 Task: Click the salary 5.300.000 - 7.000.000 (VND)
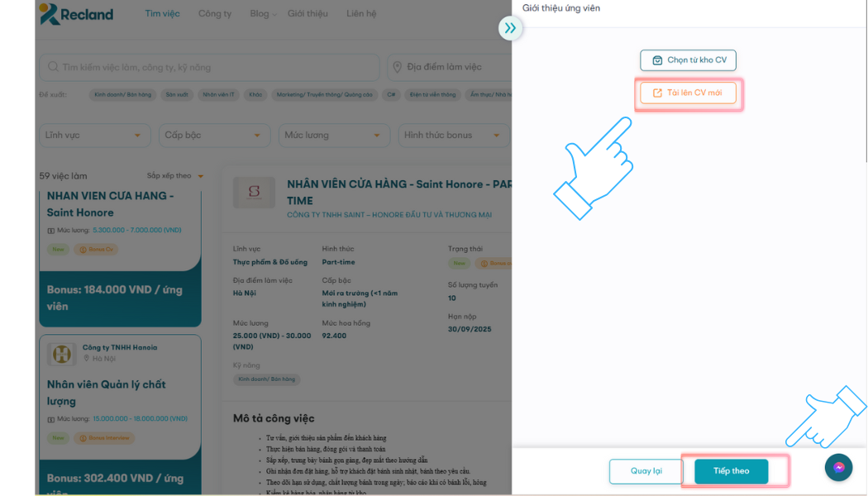click(x=136, y=231)
